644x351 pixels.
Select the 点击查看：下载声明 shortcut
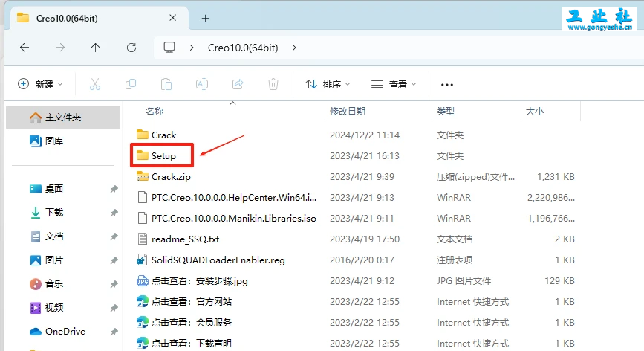(x=192, y=343)
